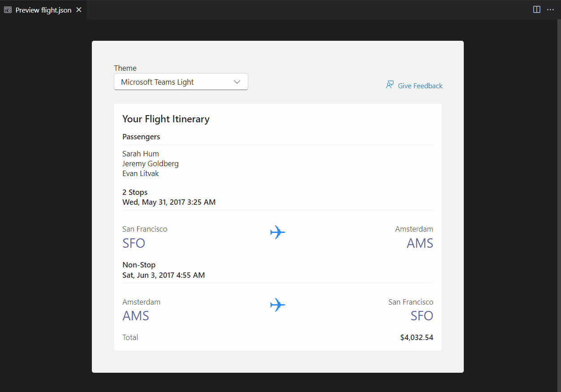Click the Wed, May 31, 2017 departure date

point(169,202)
